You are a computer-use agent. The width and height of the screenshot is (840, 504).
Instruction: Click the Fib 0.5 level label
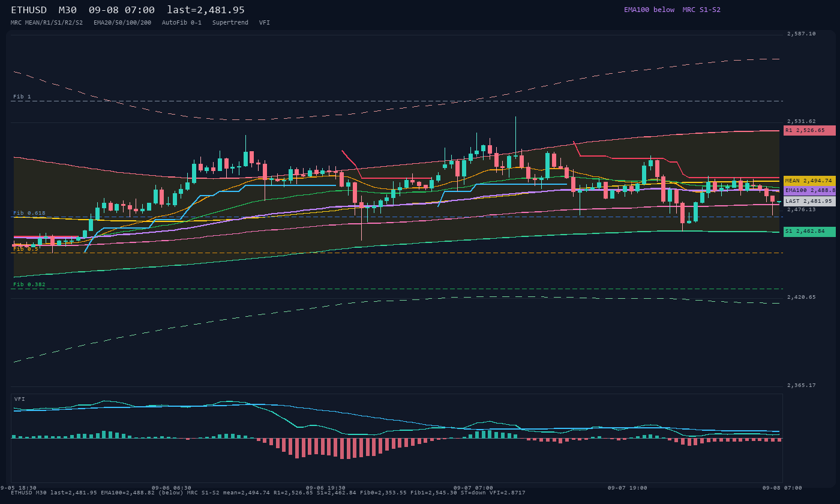click(26, 248)
